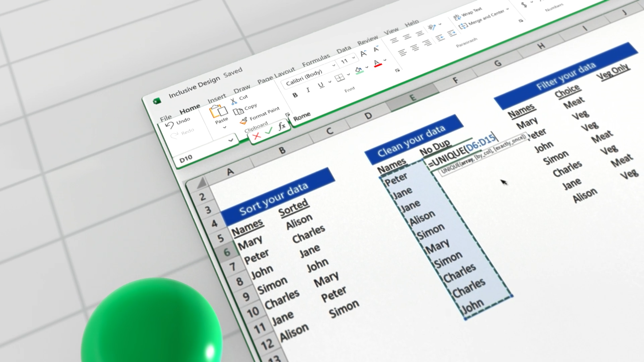
Task: Toggle Middle vertical alignment
Action: (407, 37)
